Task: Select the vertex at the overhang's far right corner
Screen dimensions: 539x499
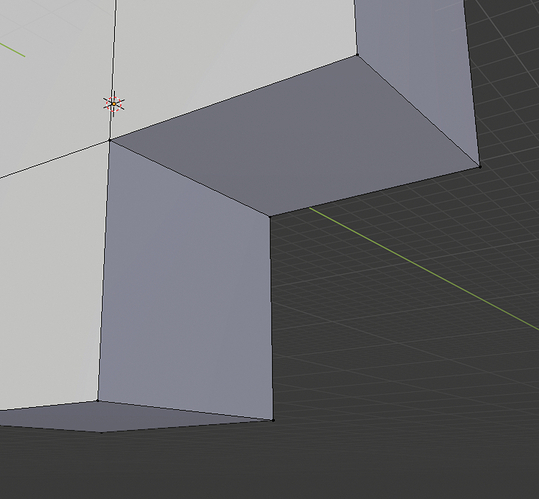Action: click(x=480, y=167)
